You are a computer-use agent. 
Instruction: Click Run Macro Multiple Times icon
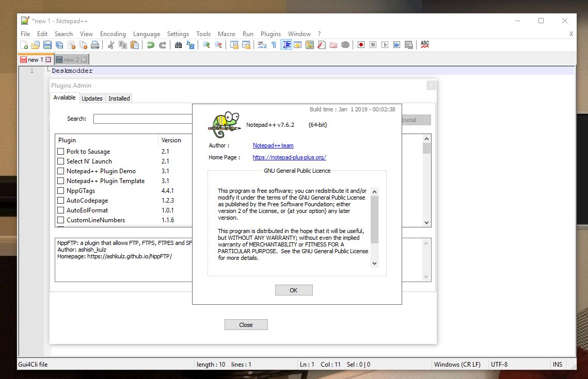pyautogui.click(x=397, y=45)
